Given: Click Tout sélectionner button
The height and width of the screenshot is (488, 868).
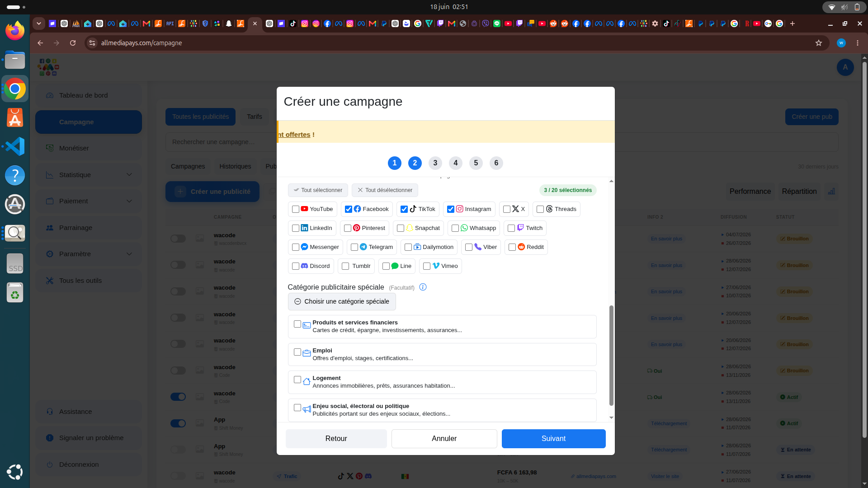Looking at the screenshot, I should click(318, 190).
